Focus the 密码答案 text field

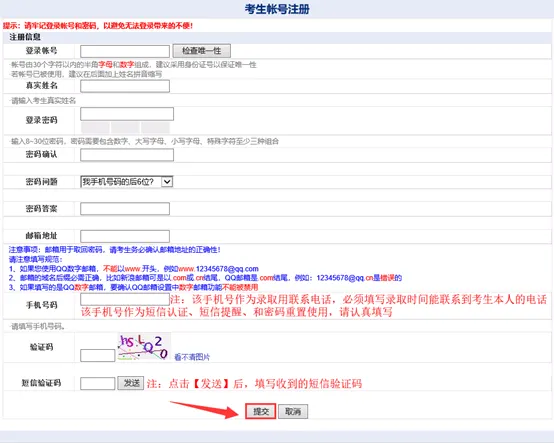click(125, 208)
